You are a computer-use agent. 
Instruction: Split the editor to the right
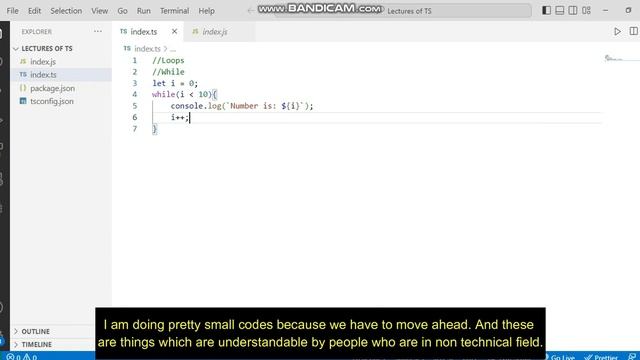click(633, 31)
